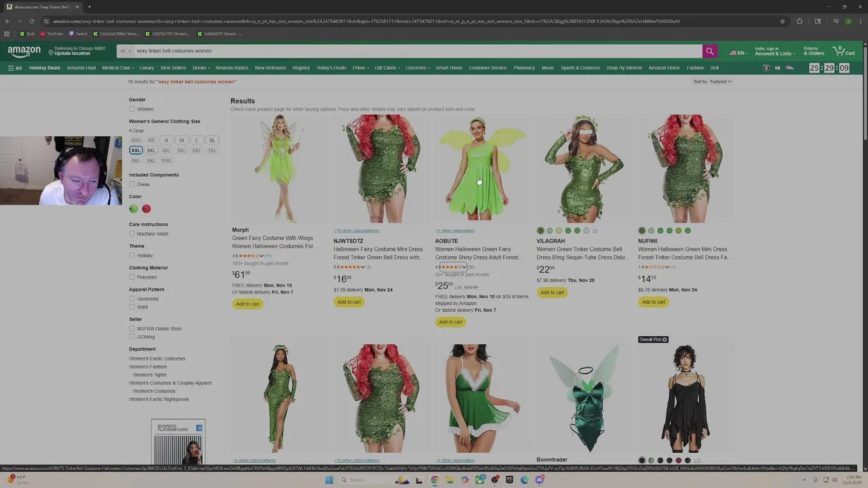Check the Geometric pattern filter

[132, 299]
